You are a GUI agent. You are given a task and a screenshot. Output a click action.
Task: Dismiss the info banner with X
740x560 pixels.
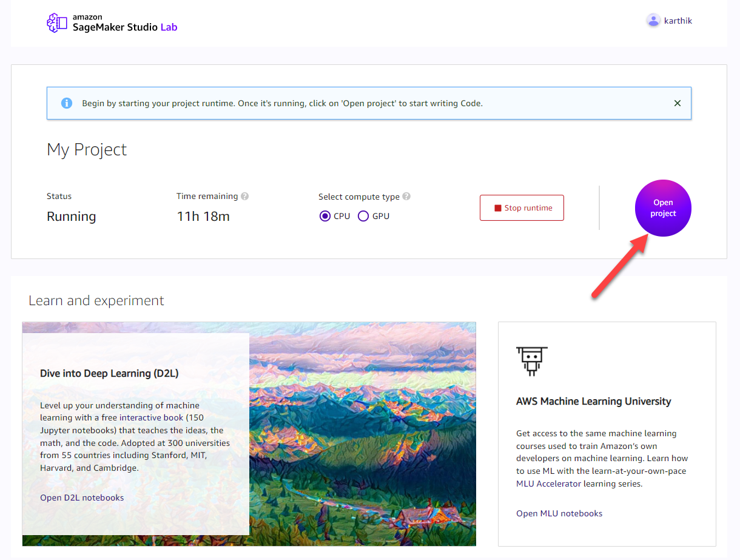(678, 103)
